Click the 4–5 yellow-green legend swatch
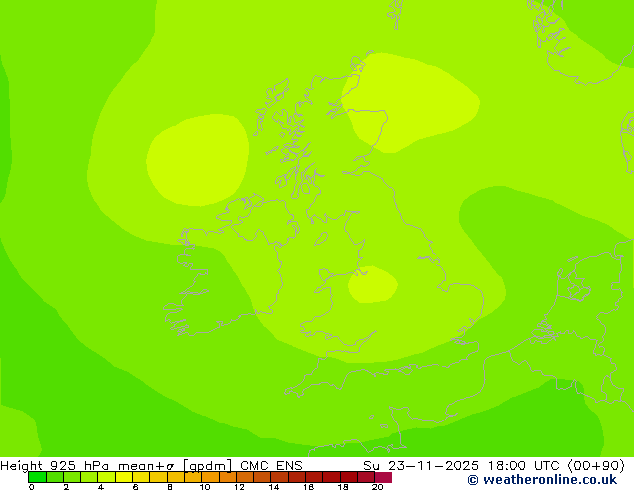634x490 pixels. (107, 477)
